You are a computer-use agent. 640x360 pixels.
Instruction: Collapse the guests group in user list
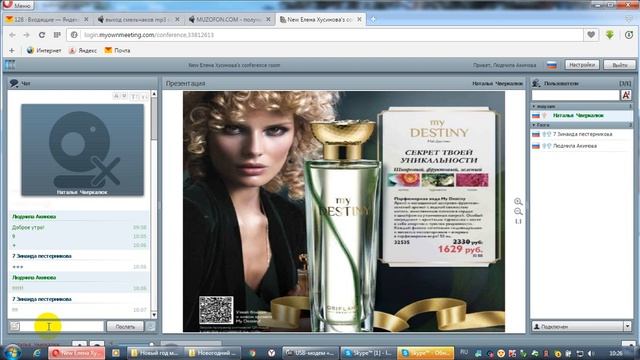tap(534, 125)
